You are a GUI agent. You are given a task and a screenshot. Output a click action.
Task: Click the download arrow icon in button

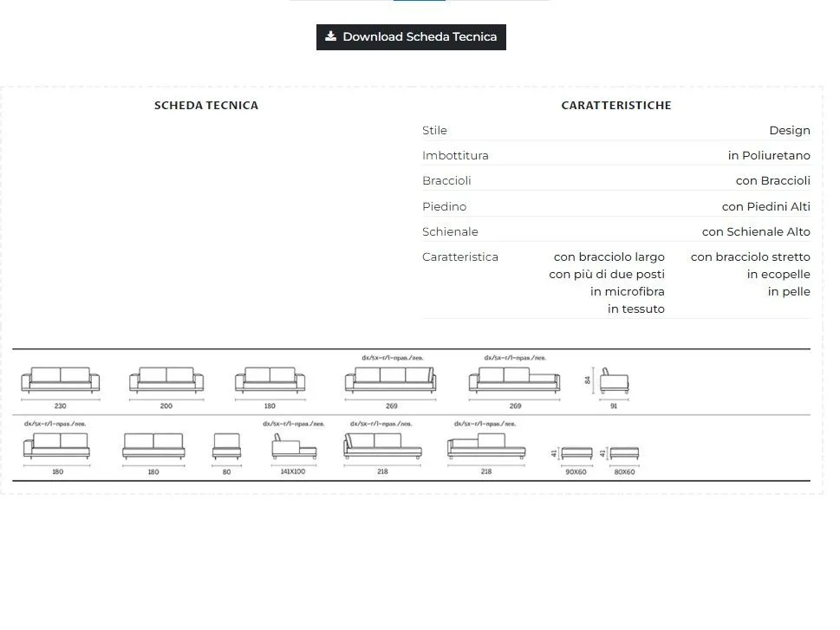click(x=330, y=36)
